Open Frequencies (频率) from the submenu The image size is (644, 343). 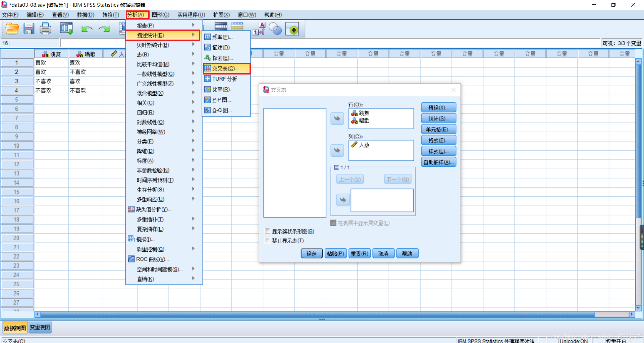pos(226,37)
